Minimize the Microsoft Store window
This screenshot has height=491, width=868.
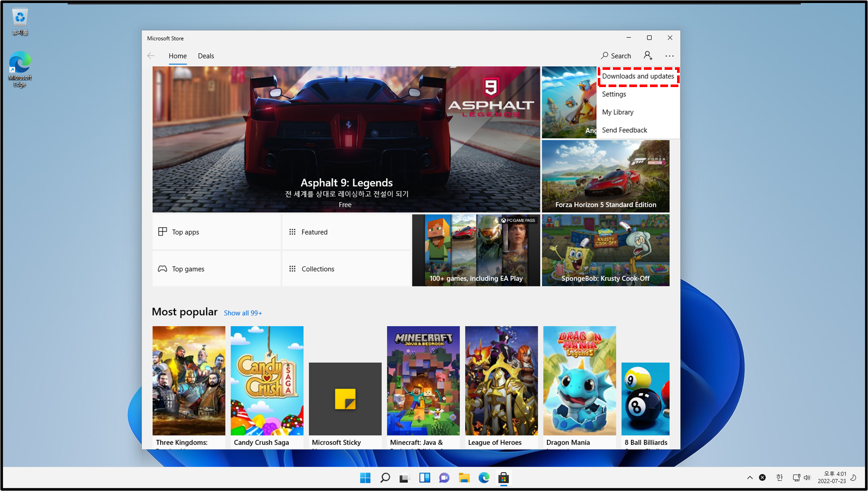628,38
